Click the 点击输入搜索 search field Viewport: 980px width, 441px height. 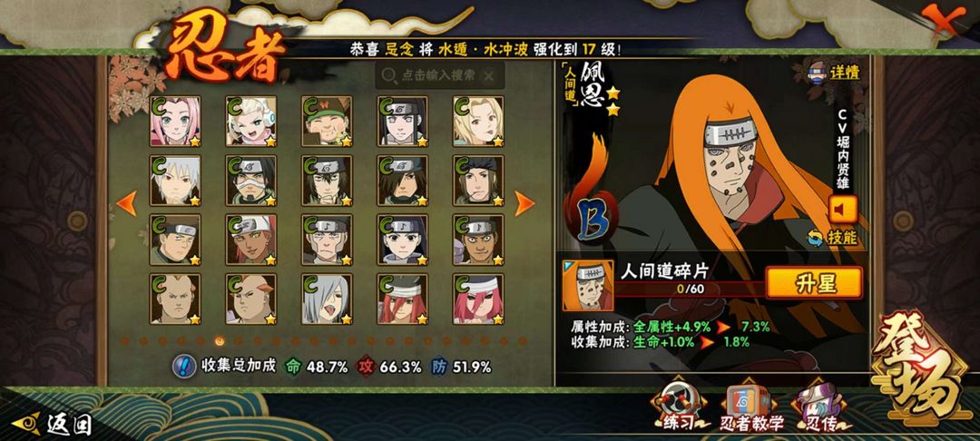439,75
